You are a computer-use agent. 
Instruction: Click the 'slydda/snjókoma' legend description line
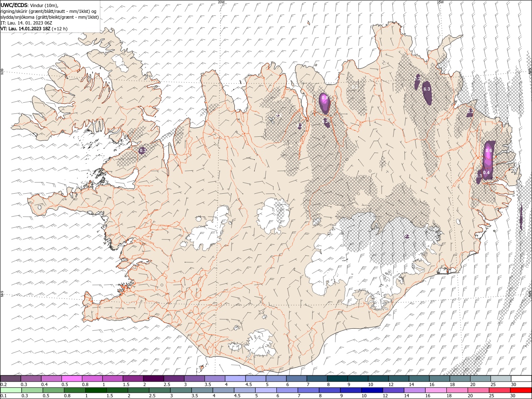[50, 17]
